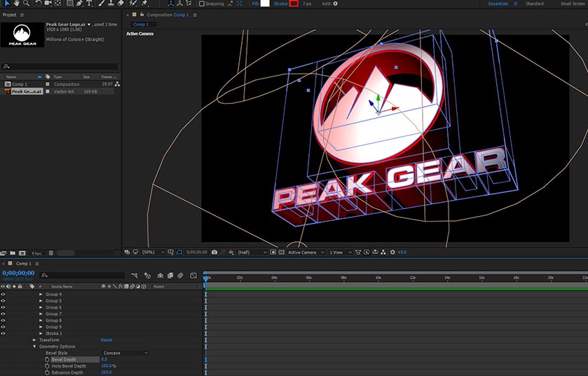Open the Add shape contents menu

coord(335,4)
